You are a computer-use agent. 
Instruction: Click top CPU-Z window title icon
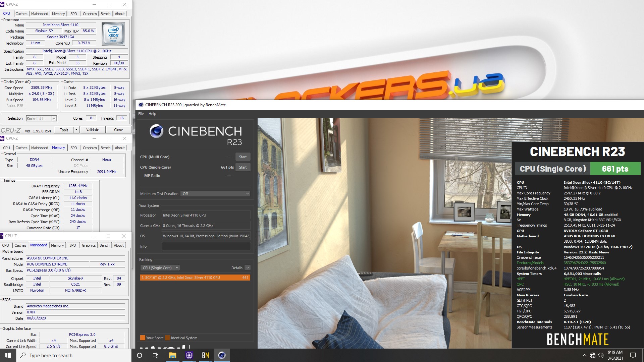(x=2, y=4)
